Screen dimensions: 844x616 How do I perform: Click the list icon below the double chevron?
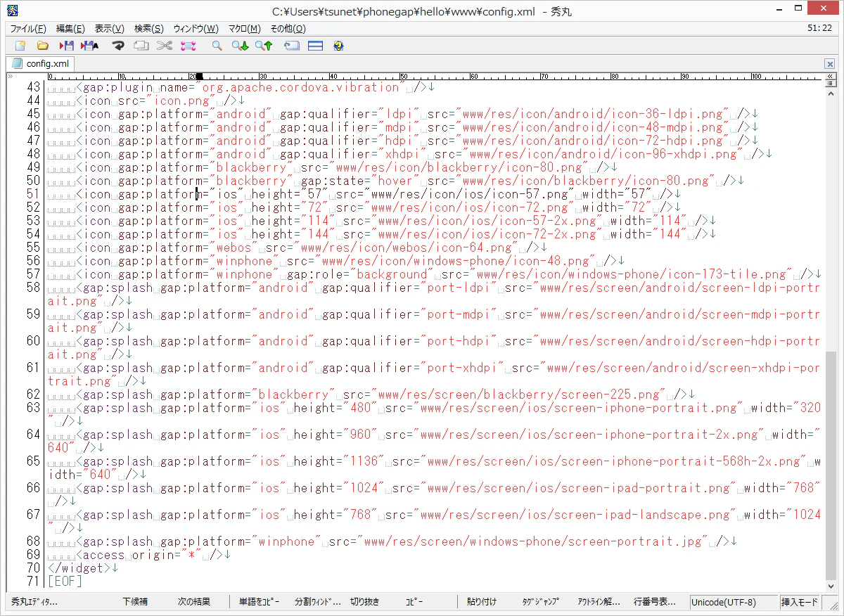coord(831,84)
